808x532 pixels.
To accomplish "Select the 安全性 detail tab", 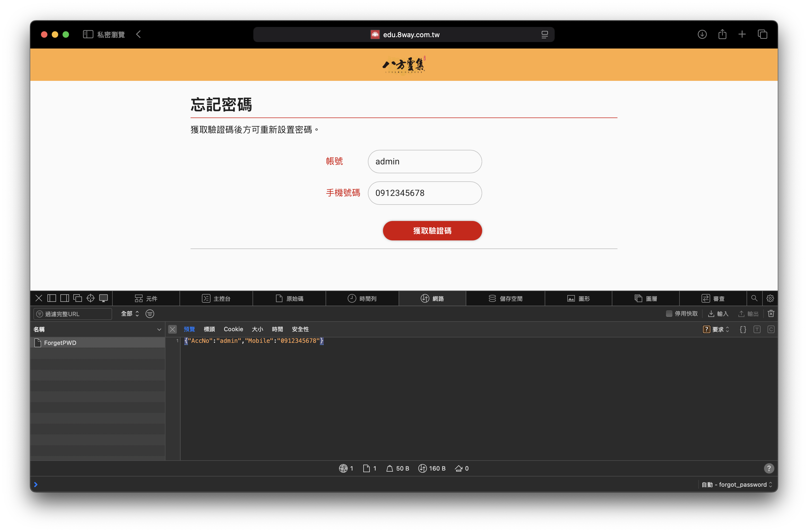I will coord(300,329).
